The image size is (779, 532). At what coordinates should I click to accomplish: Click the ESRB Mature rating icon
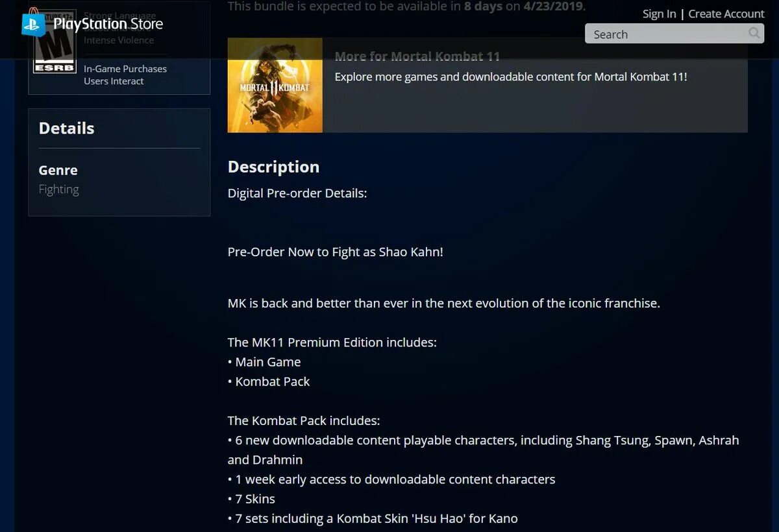point(55,41)
